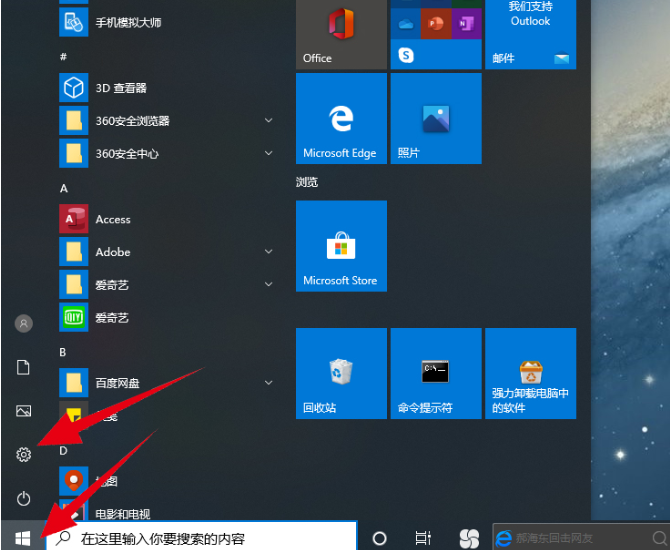Launch the 地图 maps app
The image size is (670, 550).
pos(166,481)
